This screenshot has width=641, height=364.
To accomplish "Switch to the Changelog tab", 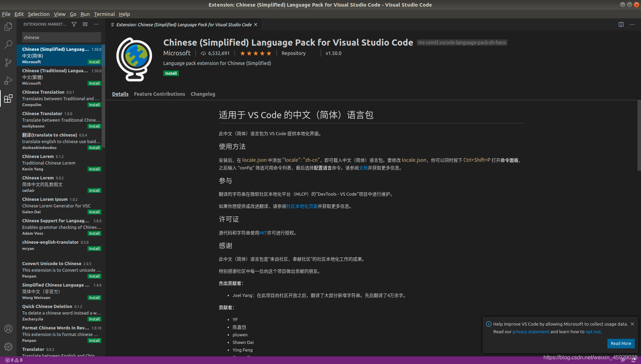I will (203, 94).
